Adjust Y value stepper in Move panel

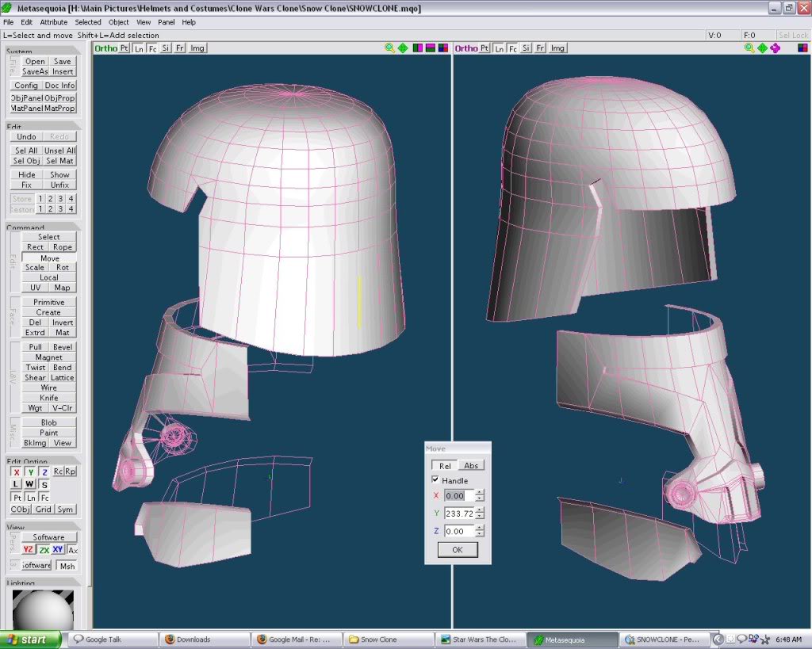tap(480, 513)
